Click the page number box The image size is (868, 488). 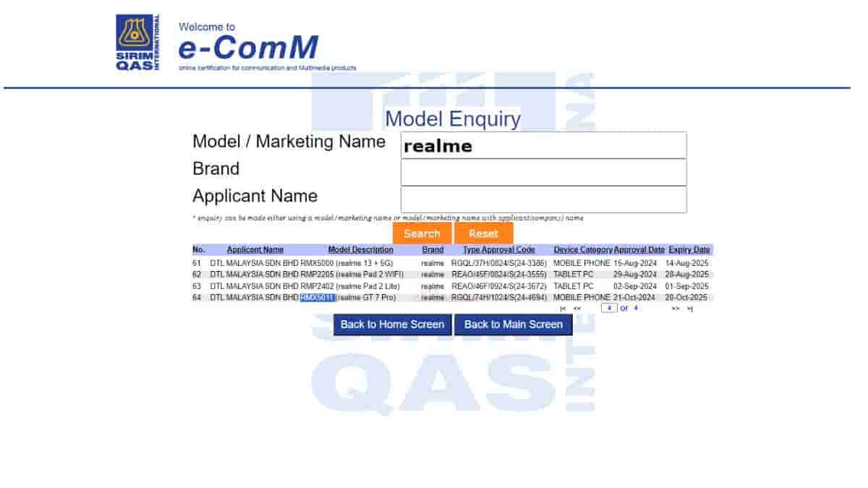(609, 308)
